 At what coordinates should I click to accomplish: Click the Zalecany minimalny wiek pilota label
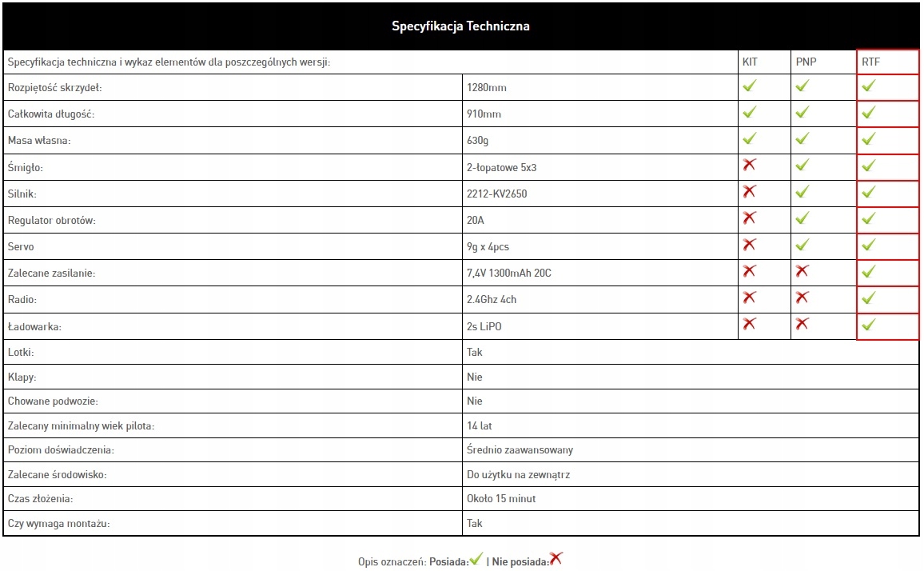click(x=81, y=426)
